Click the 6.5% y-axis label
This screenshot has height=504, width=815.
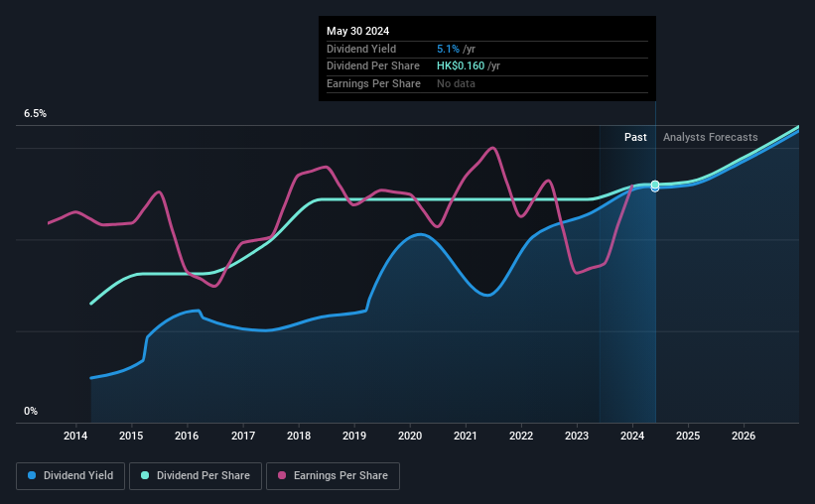coord(35,114)
